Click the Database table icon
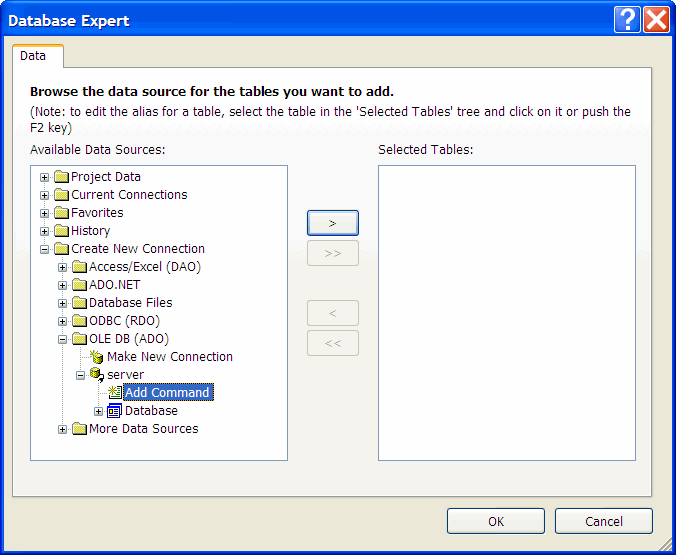 [x=115, y=411]
